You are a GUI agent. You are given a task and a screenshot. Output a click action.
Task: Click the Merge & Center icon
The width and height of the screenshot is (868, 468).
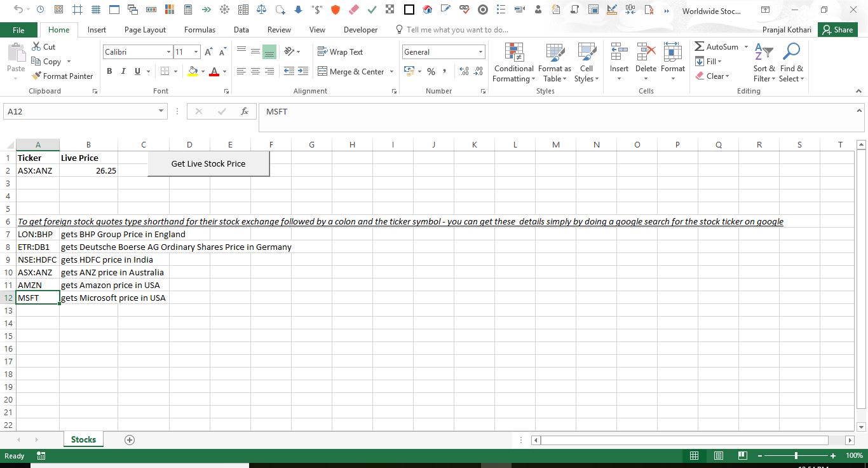pyautogui.click(x=322, y=72)
